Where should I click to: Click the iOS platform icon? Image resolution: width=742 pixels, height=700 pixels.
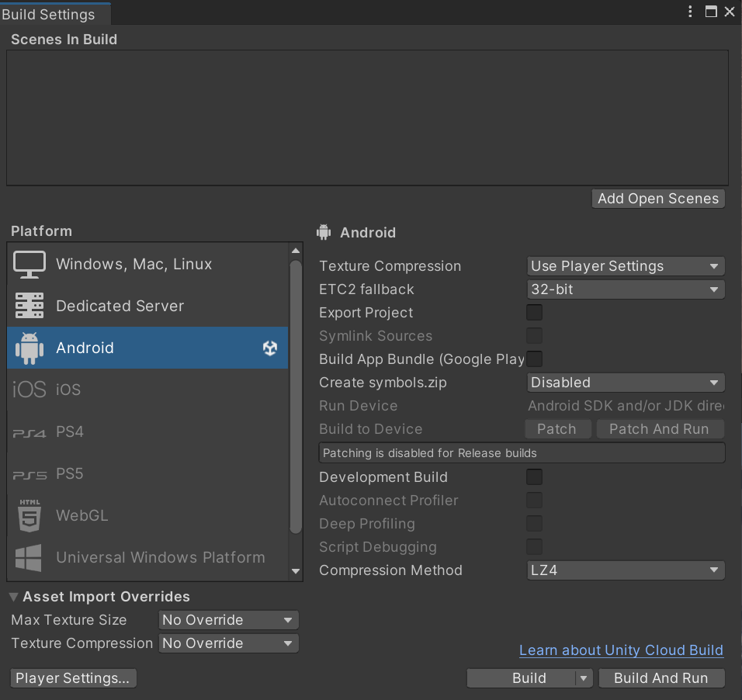pyautogui.click(x=29, y=390)
